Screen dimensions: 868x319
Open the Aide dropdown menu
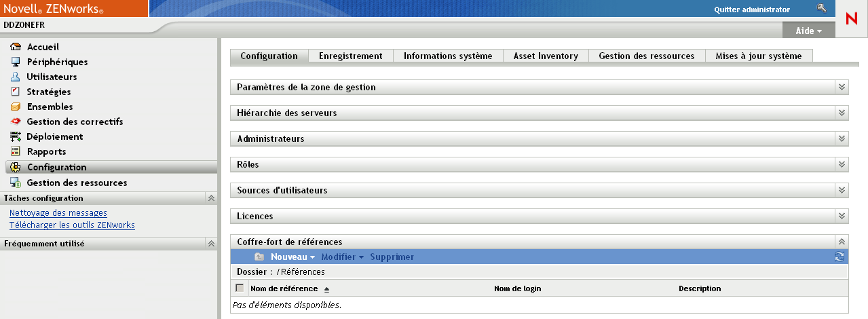(808, 31)
